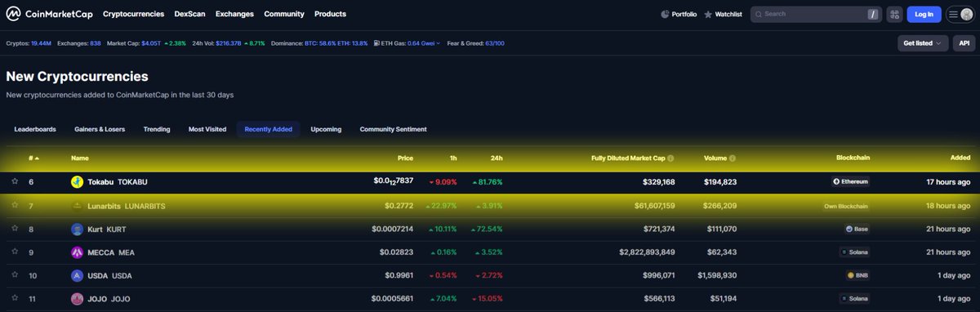The width and height of the screenshot is (980, 312).
Task: Click the search magnifier icon
Action: point(758,14)
